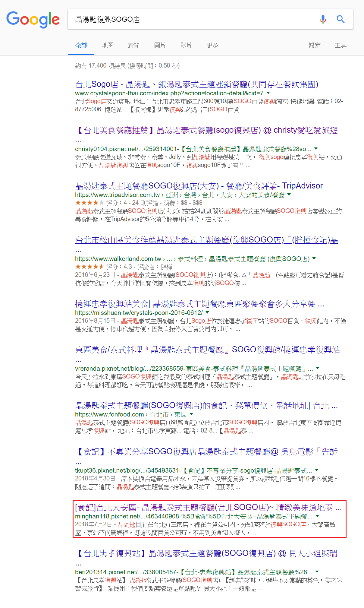364x608 pixels.
Task: Click the www.crystalspoon-thai.com green URL text
Action: pos(169,93)
